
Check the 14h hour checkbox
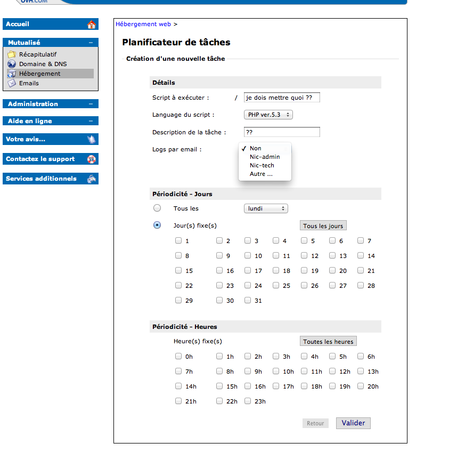click(x=178, y=386)
